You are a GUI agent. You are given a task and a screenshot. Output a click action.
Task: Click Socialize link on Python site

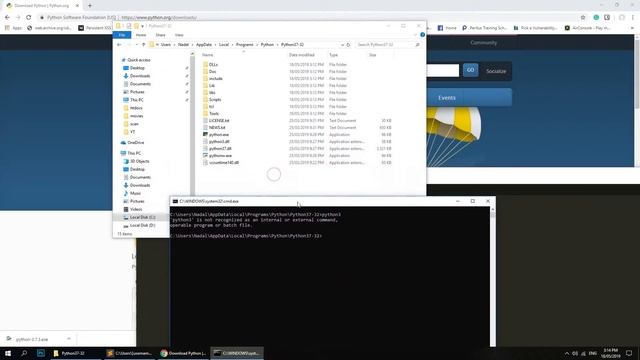pyautogui.click(x=496, y=71)
